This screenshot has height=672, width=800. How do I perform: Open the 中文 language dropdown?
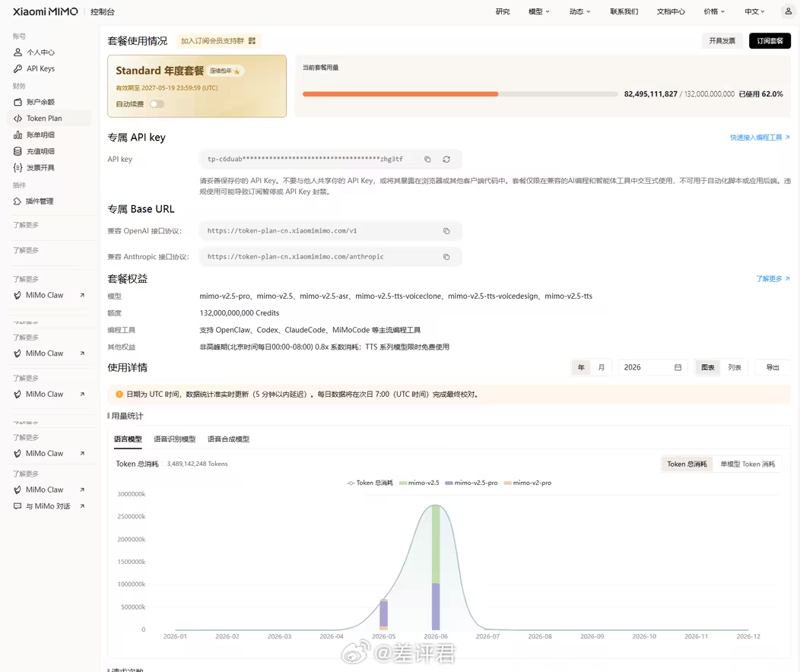(754, 11)
